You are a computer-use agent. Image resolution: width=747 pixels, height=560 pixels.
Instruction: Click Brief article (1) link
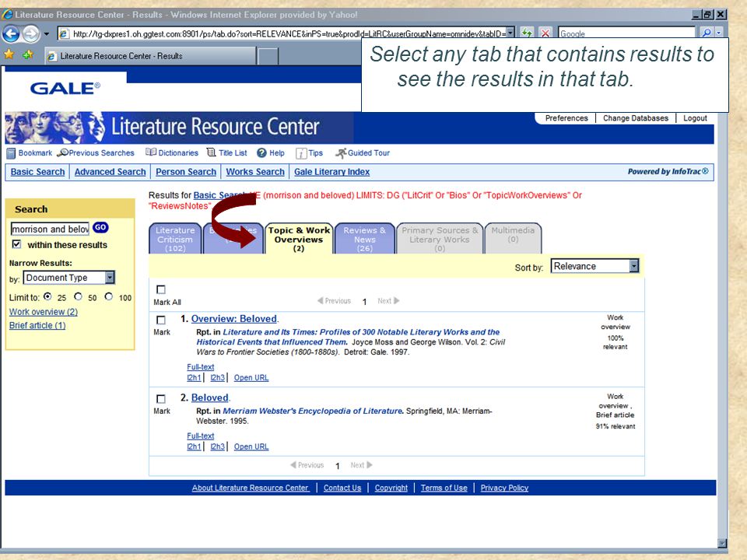[37, 325]
